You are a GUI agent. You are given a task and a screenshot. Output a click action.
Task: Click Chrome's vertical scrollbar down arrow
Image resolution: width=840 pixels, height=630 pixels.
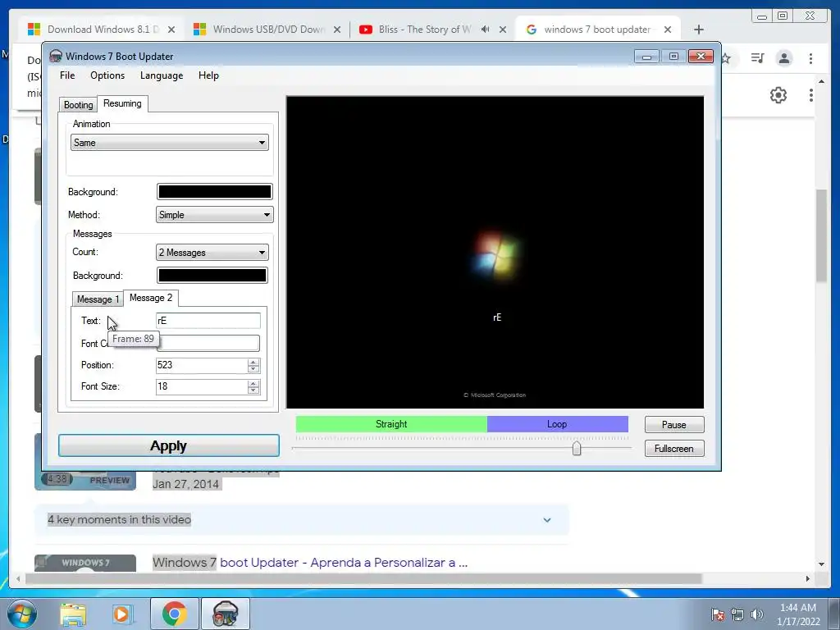822,564
